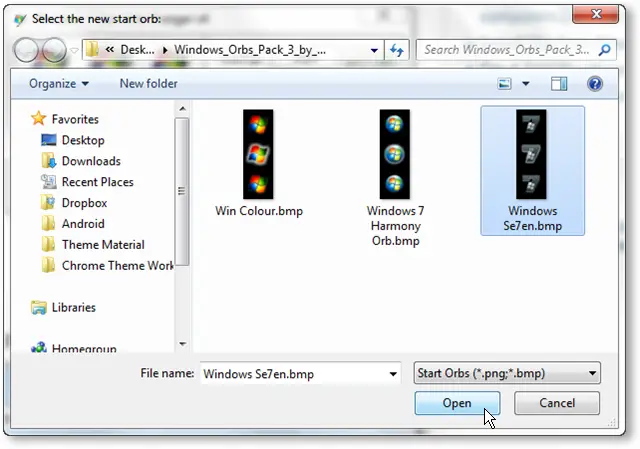Click the breadcrumb arrow after Desk...
Image resolution: width=640 pixels, height=449 pixels.
pyautogui.click(x=165, y=50)
